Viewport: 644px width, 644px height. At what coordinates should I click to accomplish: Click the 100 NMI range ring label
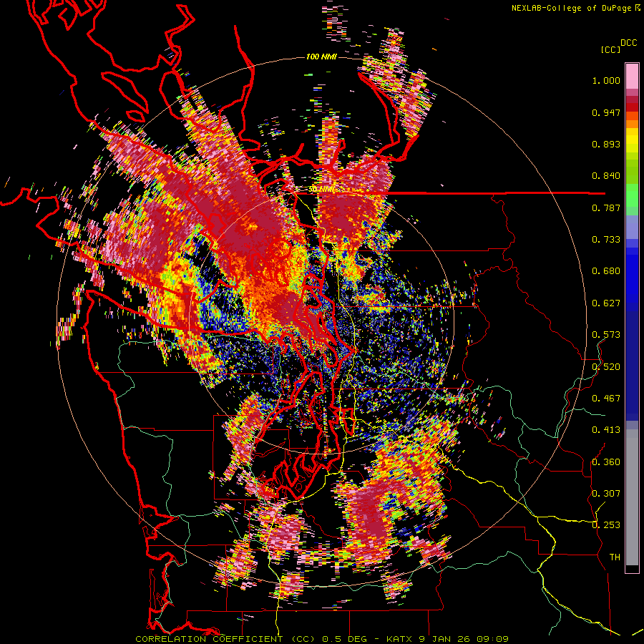[x=321, y=57]
